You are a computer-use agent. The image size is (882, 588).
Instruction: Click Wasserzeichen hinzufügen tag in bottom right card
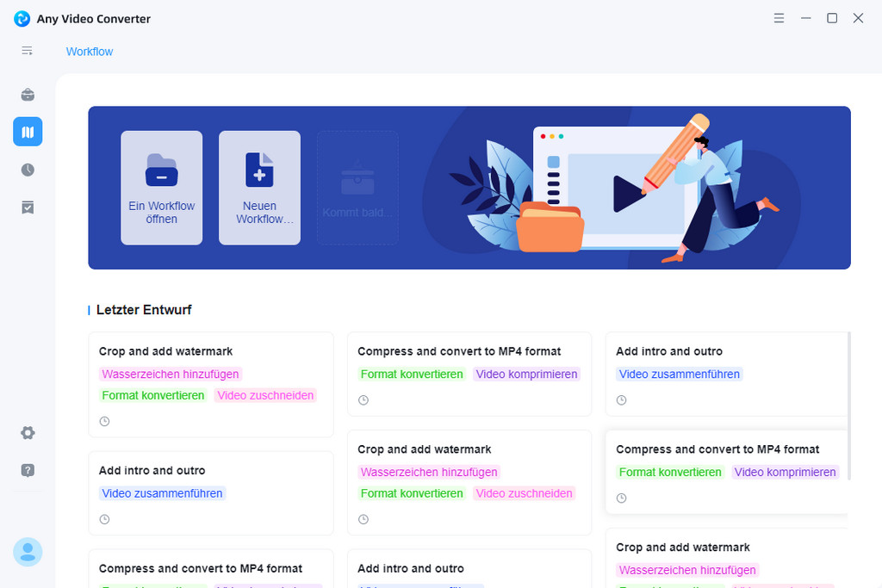pos(687,570)
